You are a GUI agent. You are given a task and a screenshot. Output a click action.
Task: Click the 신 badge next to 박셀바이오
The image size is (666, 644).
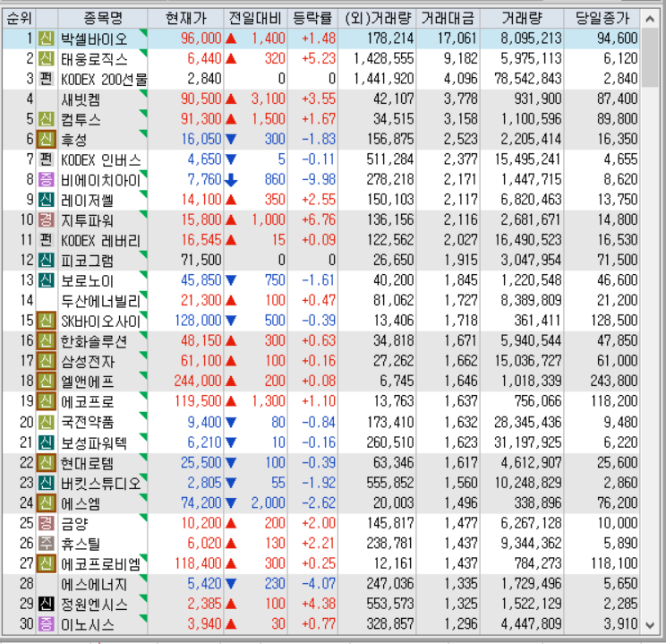point(47,39)
